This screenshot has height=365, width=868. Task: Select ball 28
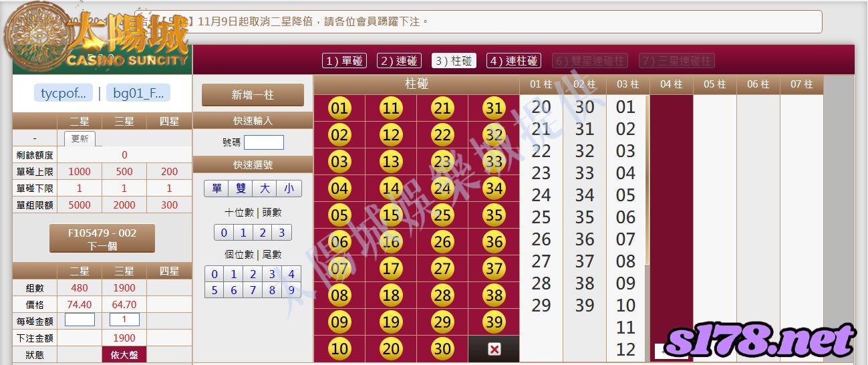click(442, 295)
